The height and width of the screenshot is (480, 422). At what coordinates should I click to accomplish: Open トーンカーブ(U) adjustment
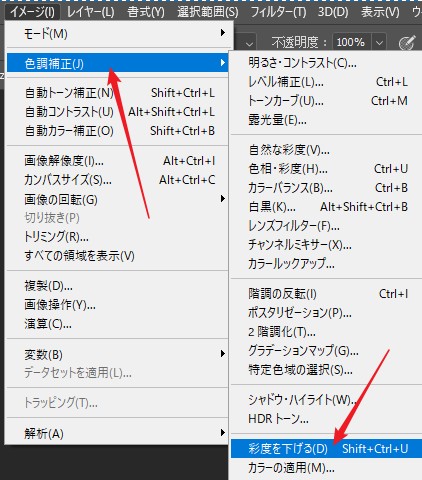coord(326,101)
